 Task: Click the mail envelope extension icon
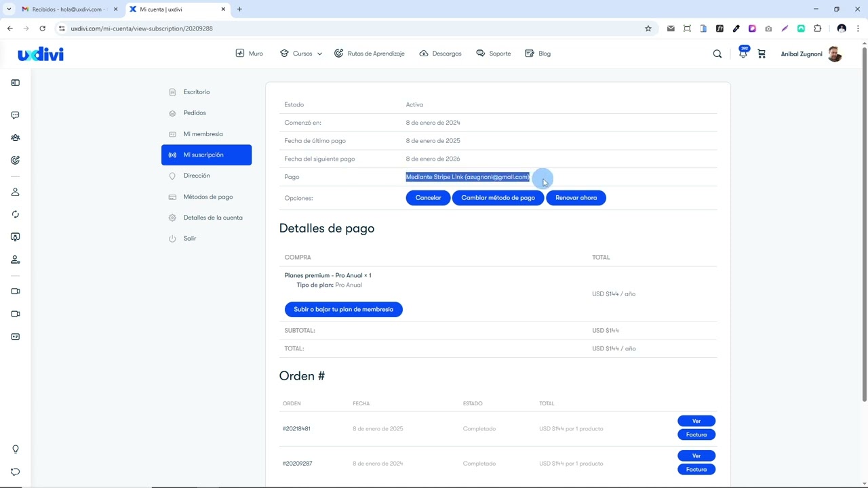click(x=671, y=28)
